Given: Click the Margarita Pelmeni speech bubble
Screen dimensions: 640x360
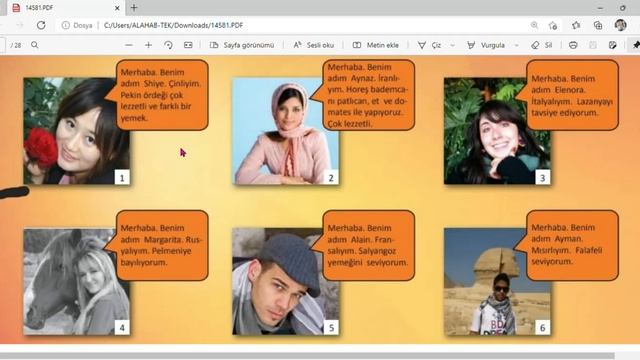Looking at the screenshot, I should (162, 245).
